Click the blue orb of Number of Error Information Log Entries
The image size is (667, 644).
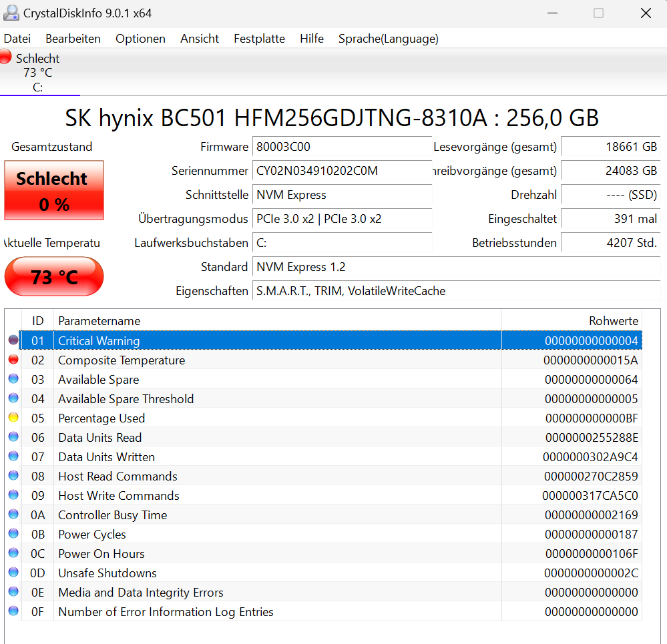coord(13,611)
